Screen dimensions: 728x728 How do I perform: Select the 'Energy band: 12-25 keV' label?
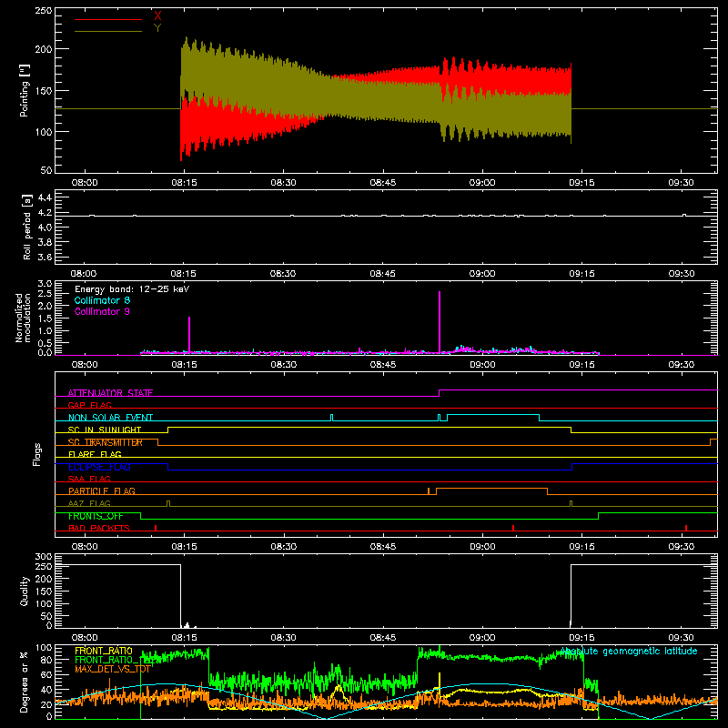pos(132,289)
